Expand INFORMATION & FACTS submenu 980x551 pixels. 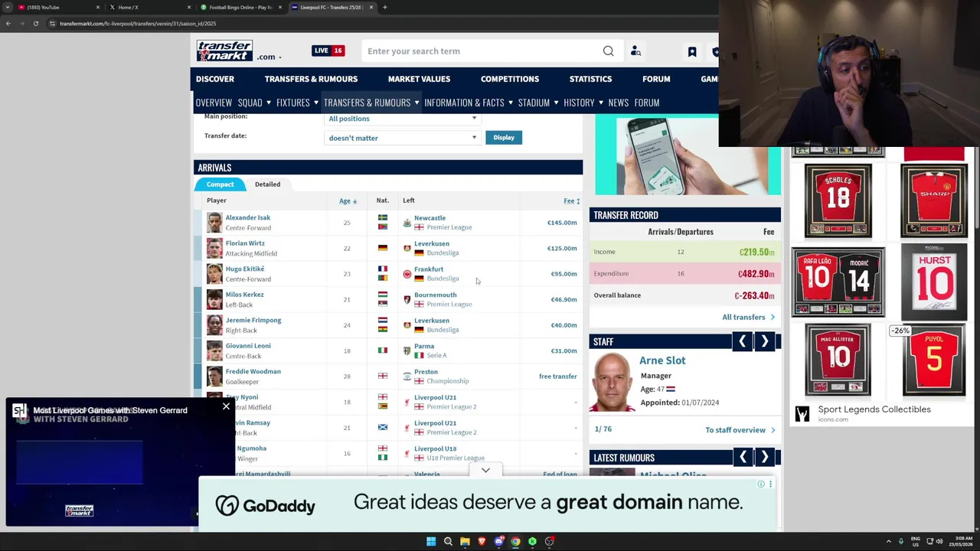[x=511, y=103]
